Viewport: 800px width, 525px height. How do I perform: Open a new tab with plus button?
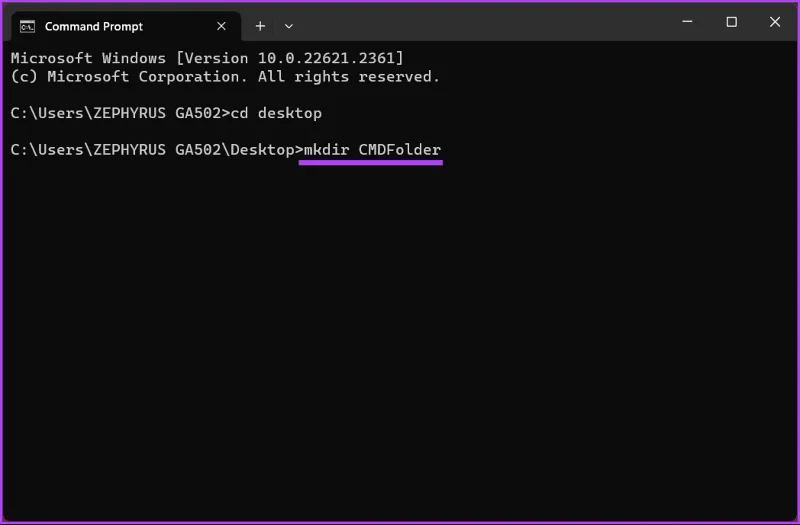click(260, 26)
